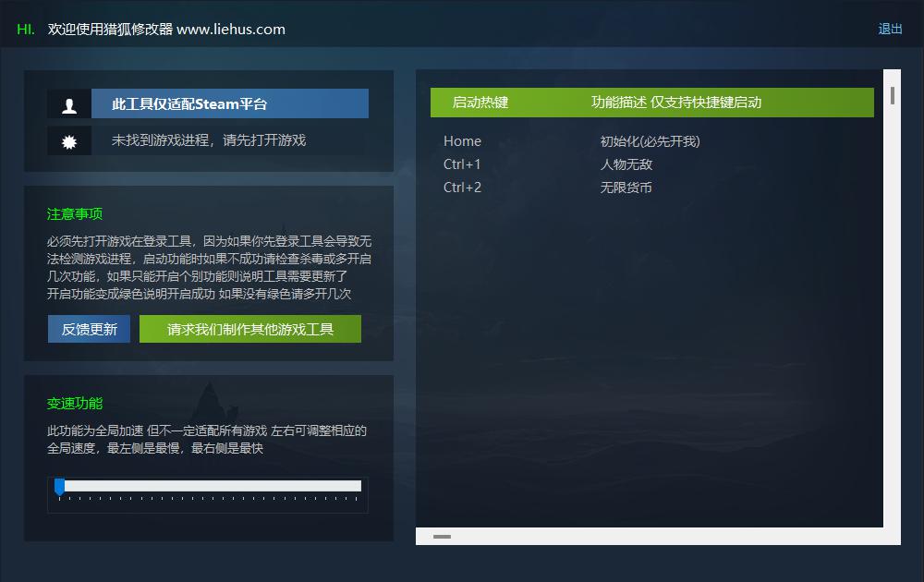The image size is (924, 582).
Task: Click the white speed slider track
Action: [x=213, y=485]
